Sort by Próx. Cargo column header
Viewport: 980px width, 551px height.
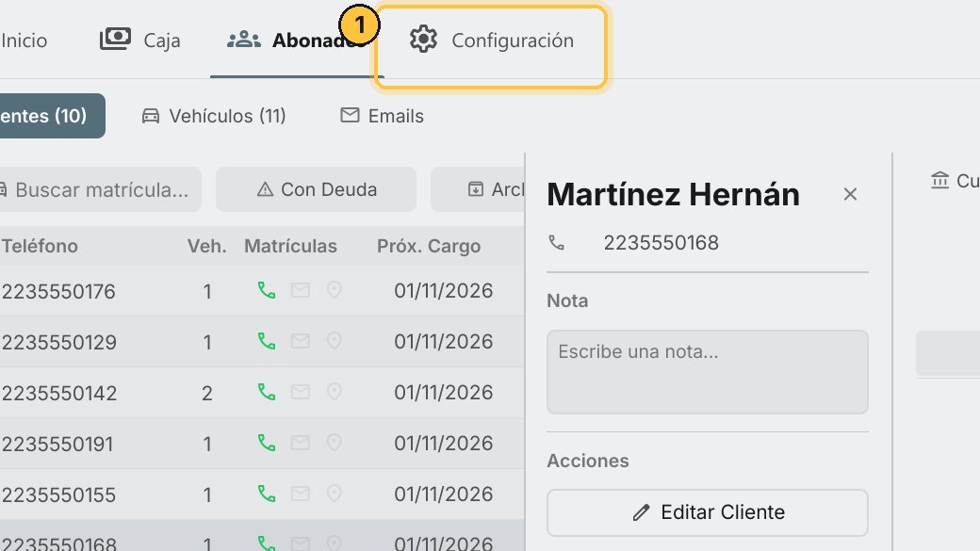(x=429, y=246)
